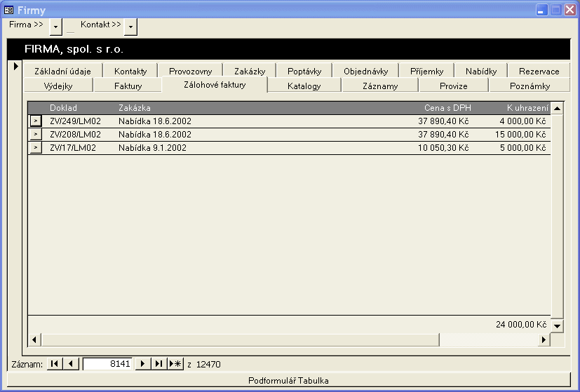Go to previous record navigation button

(x=70, y=364)
